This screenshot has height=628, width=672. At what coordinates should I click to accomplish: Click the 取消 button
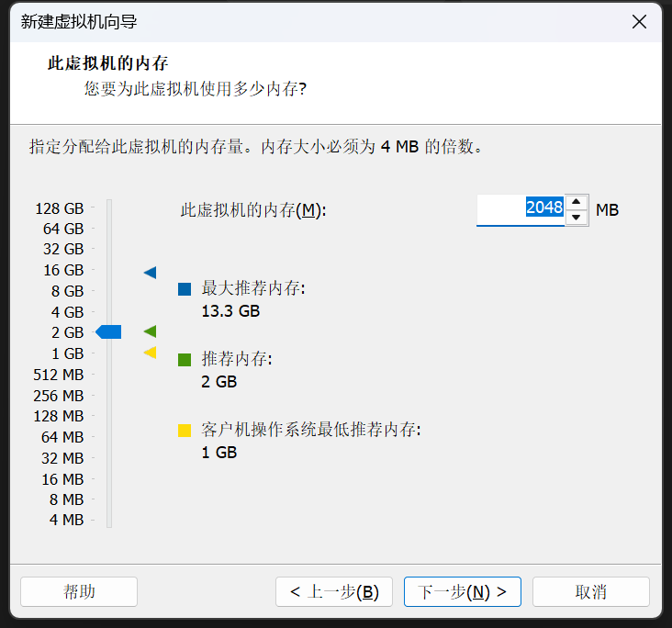click(591, 591)
